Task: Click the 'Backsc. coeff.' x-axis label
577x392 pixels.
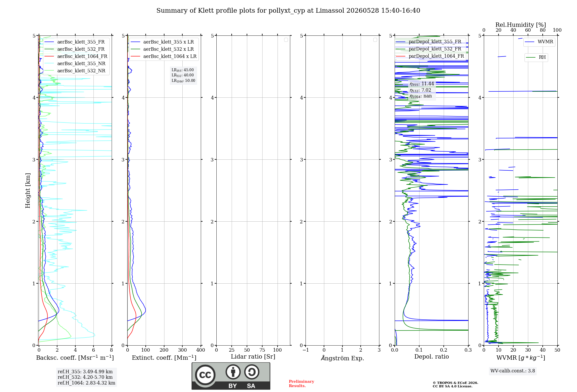Action: (x=75, y=358)
